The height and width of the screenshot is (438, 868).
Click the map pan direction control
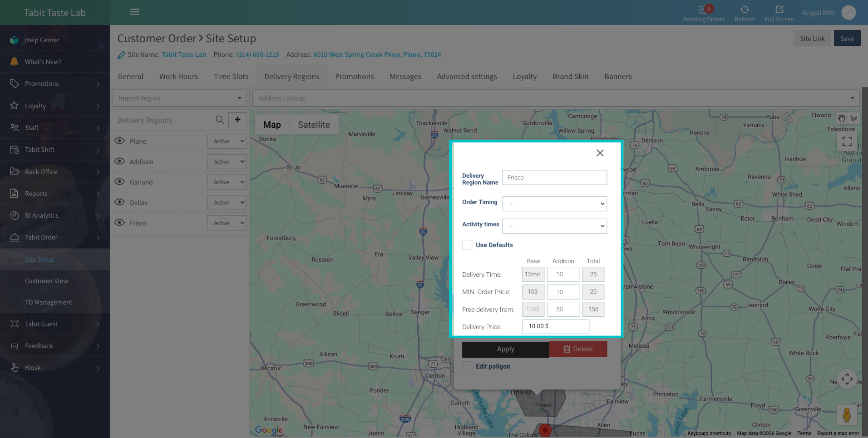847,379
